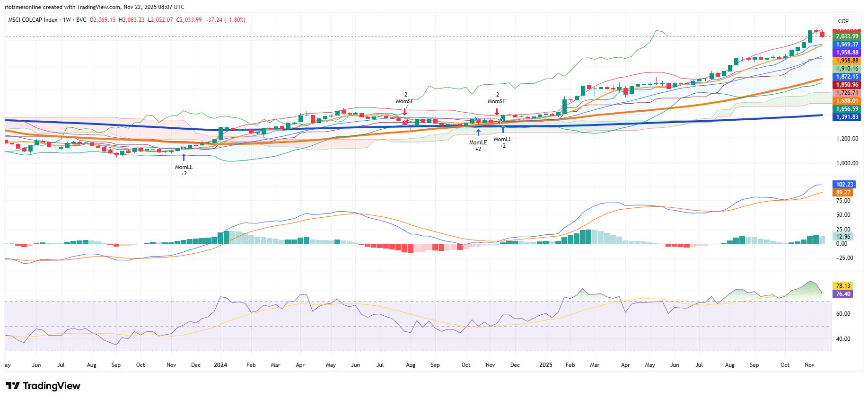This screenshot has height=400, width=868.
Task: Click the 1W interval label in the legend
Action: 67,20
